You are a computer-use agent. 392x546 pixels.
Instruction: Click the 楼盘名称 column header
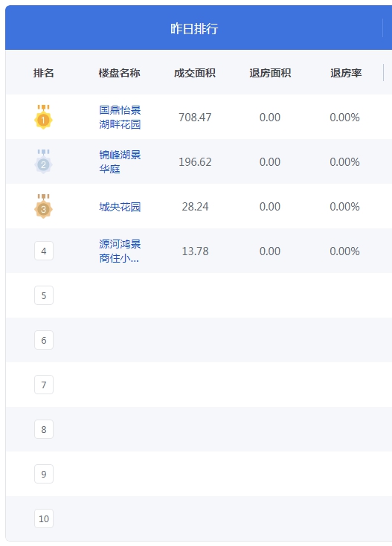(120, 73)
